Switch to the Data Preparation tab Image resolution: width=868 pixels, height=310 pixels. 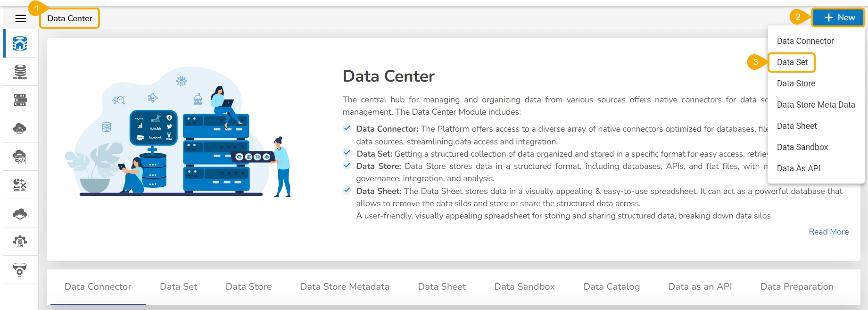coord(797,286)
